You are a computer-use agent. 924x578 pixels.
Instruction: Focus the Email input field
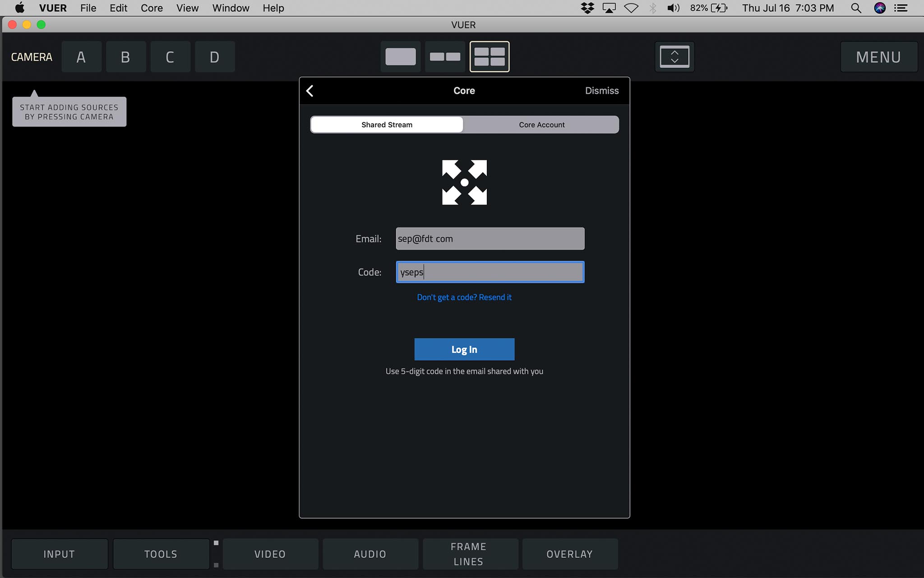point(490,239)
